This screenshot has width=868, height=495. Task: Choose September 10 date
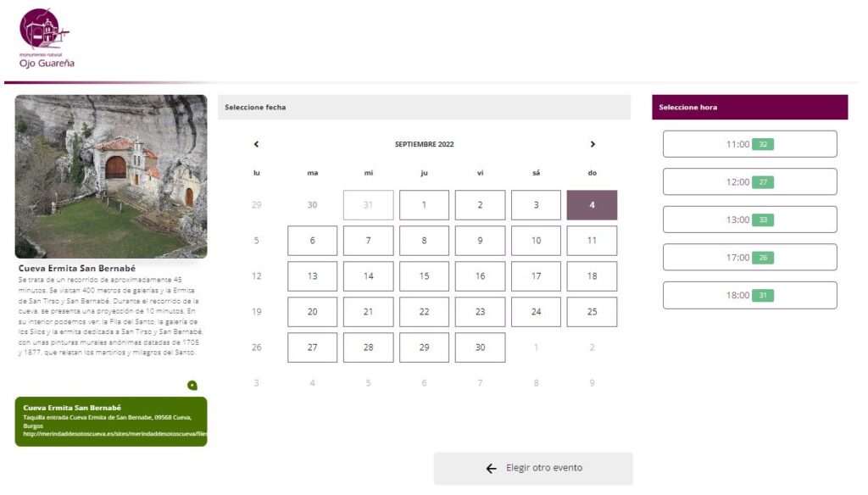pyautogui.click(x=536, y=241)
